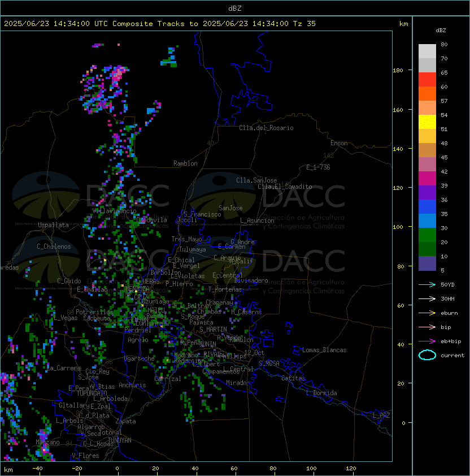Click the Villavicencio place label
Image resolution: width=470 pixels, height=476 pixels.
(114, 211)
